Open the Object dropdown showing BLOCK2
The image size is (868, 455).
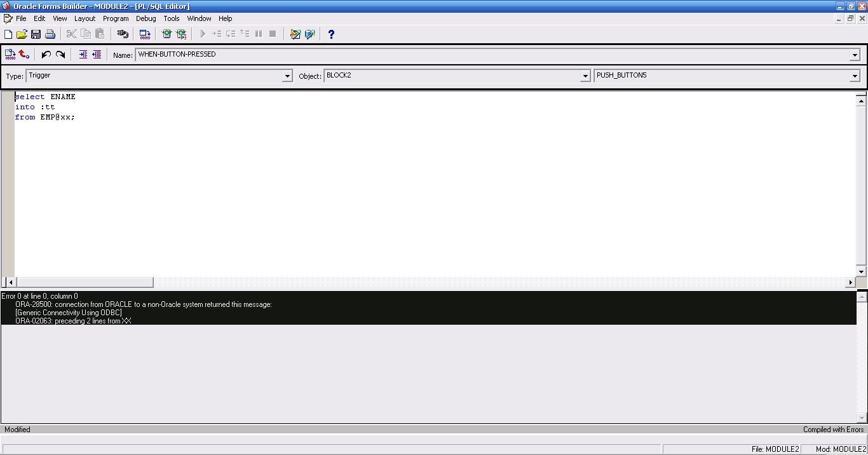pos(585,76)
